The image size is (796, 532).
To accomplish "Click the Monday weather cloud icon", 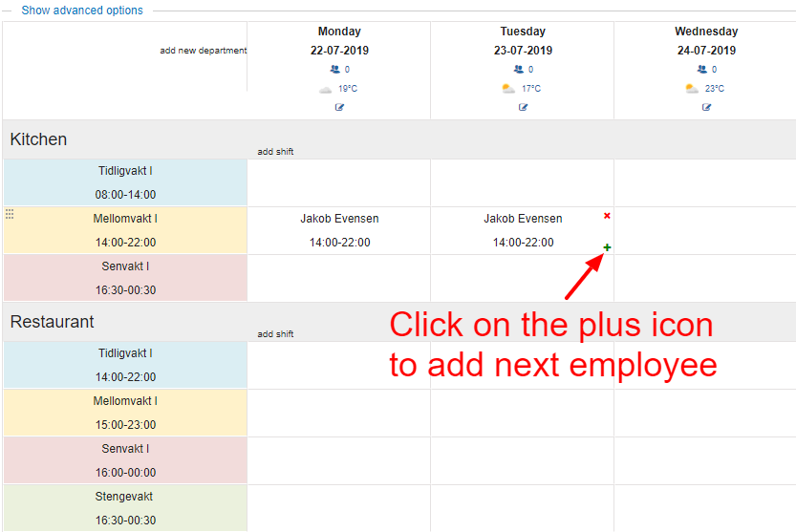I will (325, 89).
